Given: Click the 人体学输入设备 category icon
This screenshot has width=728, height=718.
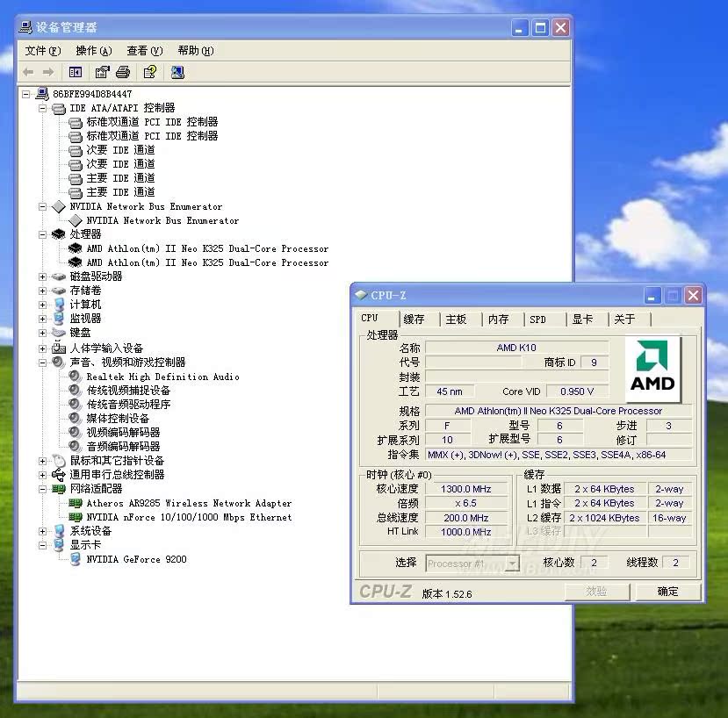Looking at the screenshot, I should (59, 348).
